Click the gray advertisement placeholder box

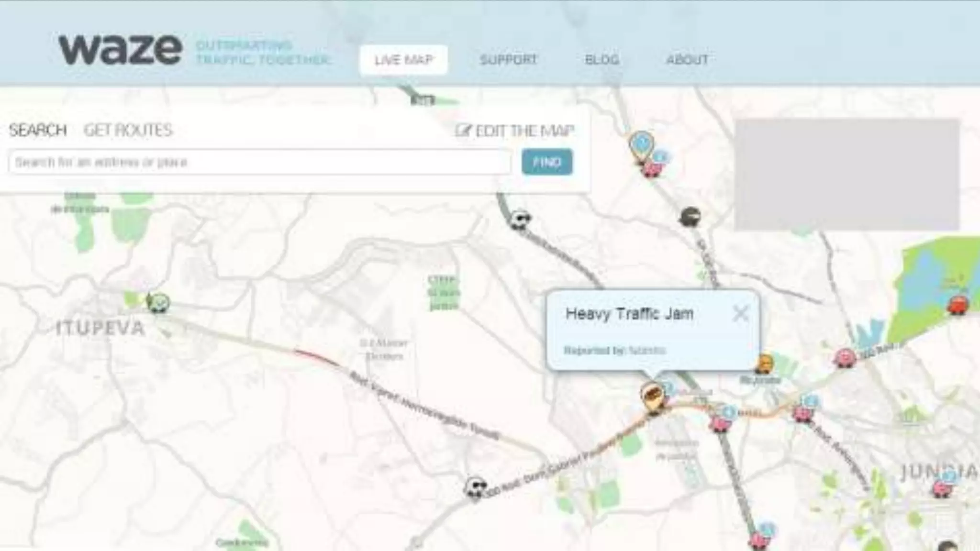coord(847,175)
